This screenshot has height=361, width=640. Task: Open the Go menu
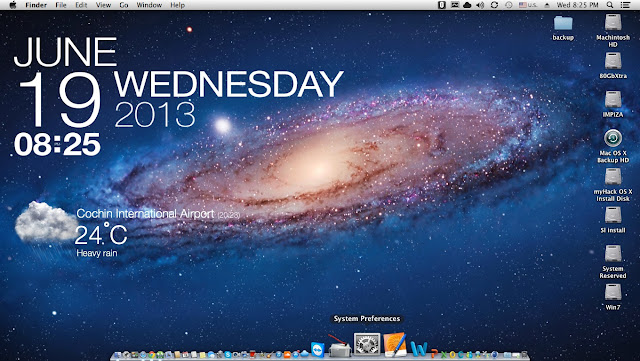124,5
